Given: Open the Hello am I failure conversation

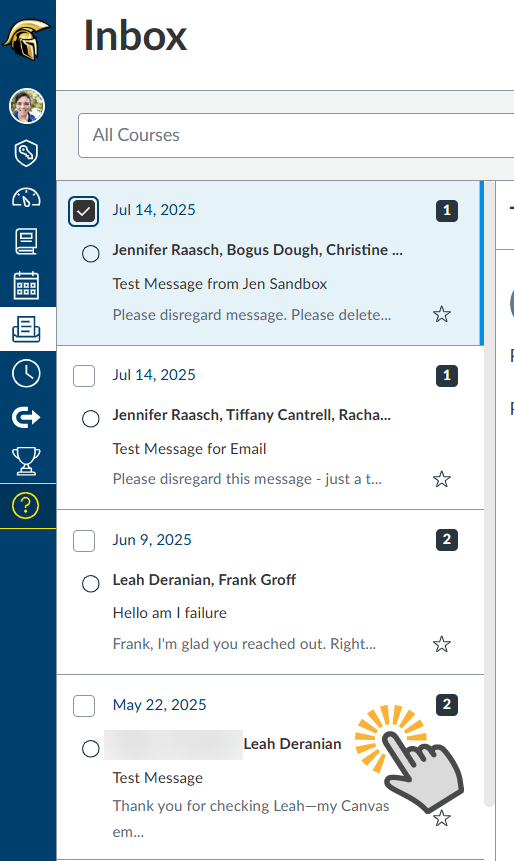Looking at the screenshot, I should click(x=270, y=592).
